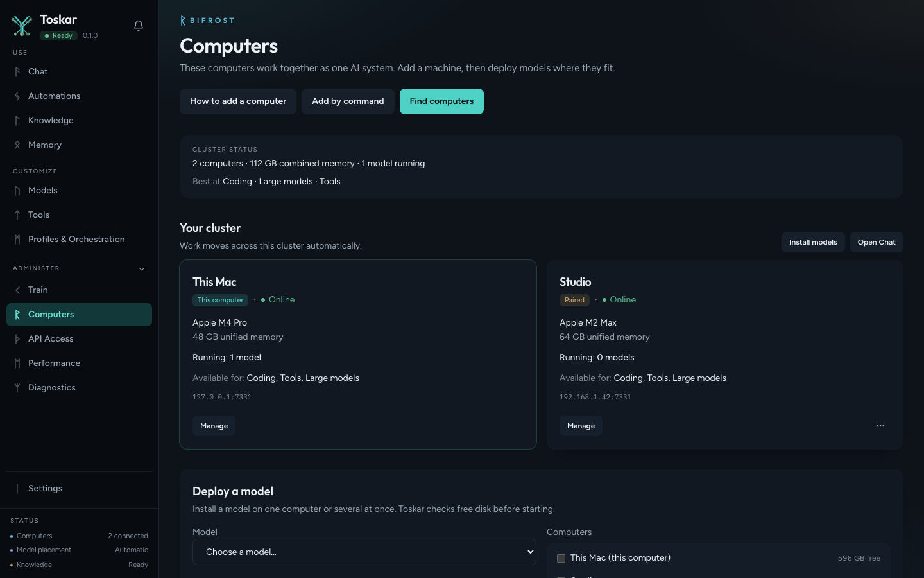
Task: Manage the Studio computer
Action: tap(581, 426)
